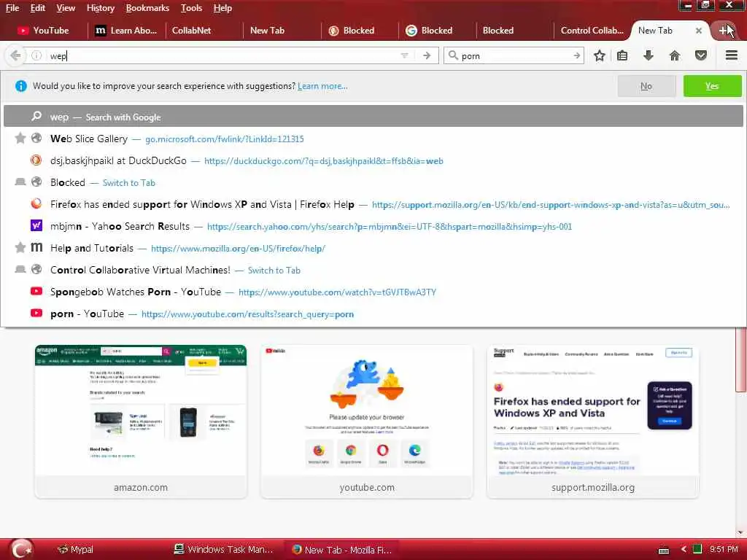Screen dimensions: 747x560
Task: Select Control Collaborative Virtual Machines suggestion
Action: [373, 270]
